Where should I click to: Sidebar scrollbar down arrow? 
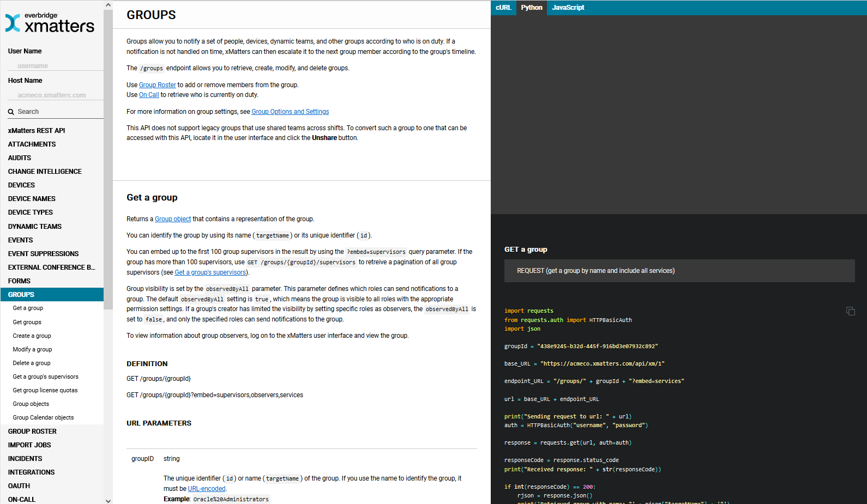[x=108, y=500]
